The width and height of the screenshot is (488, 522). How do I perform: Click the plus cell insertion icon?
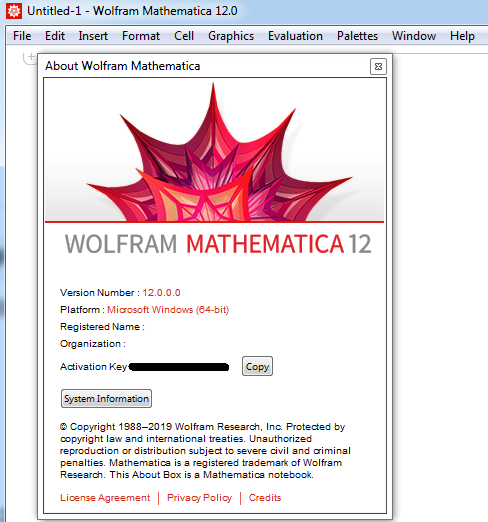tap(31, 57)
